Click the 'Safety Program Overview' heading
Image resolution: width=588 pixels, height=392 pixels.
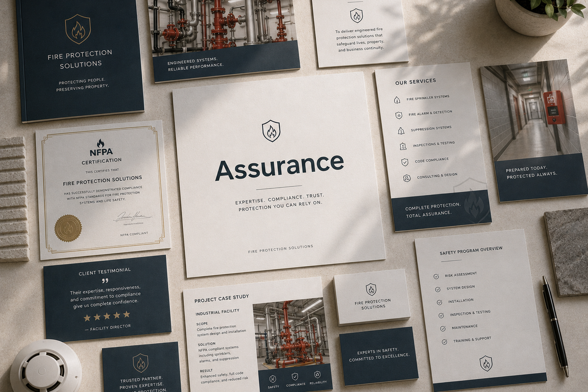click(x=471, y=251)
